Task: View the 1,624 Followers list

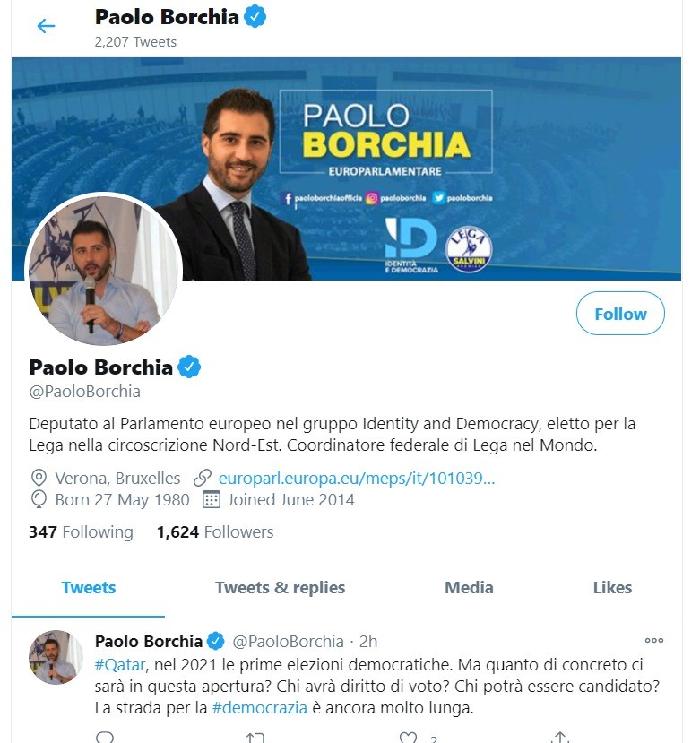Action: [x=215, y=531]
